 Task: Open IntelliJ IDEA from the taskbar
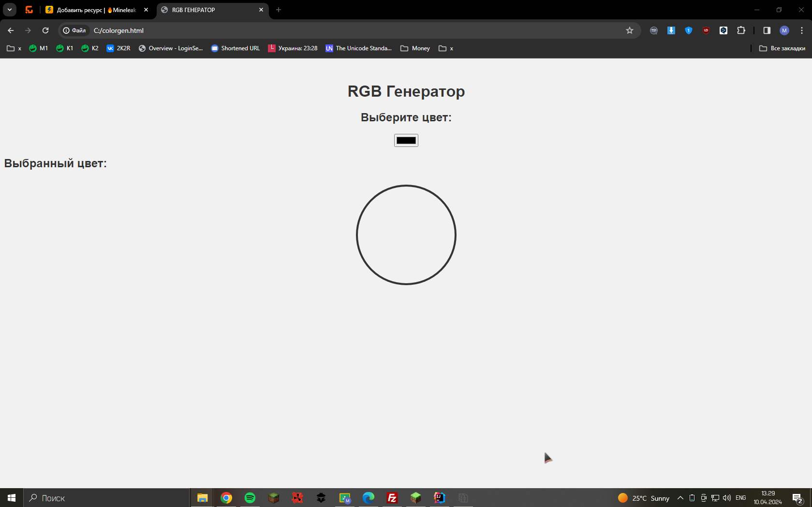[x=439, y=498]
